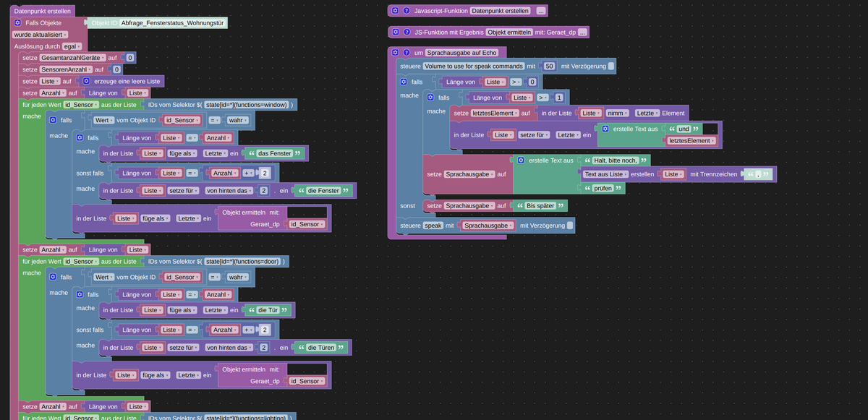Screen dimensions: 868x420
Task: Edit function name 'Objekt ermitteln' in JS-Funktion block
Action: click(509, 32)
